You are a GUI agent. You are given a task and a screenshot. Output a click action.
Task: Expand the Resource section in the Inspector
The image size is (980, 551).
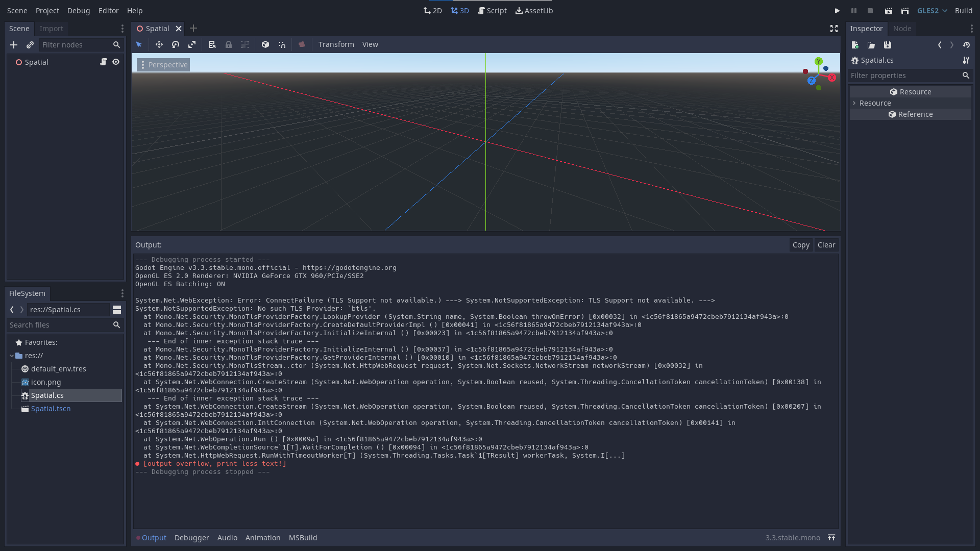pyautogui.click(x=854, y=103)
